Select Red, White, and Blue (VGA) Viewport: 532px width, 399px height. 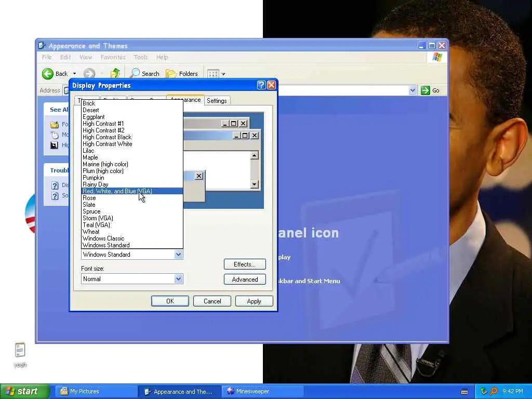click(x=132, y=191)
